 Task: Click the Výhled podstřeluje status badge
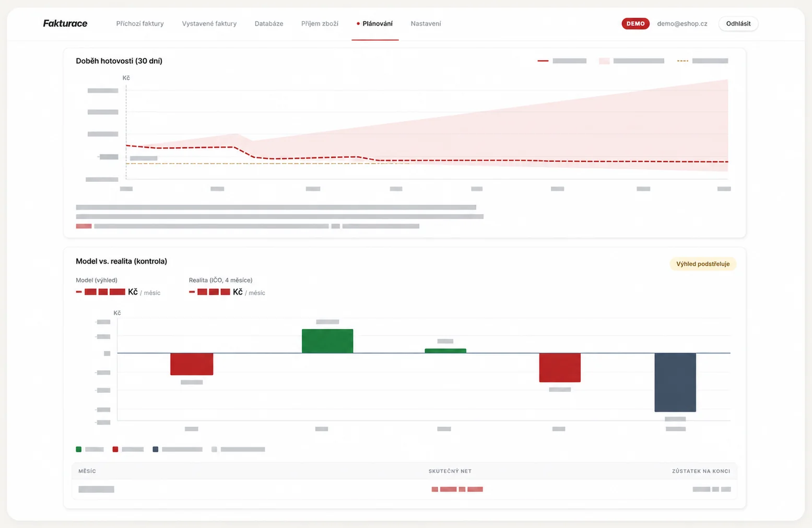(x=703, y=264)
